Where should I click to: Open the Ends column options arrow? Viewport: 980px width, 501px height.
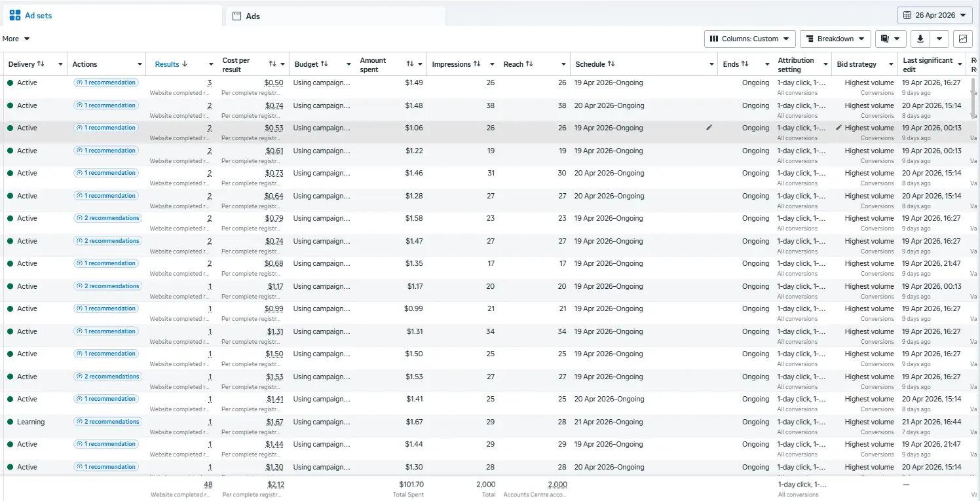coord(766,64)
